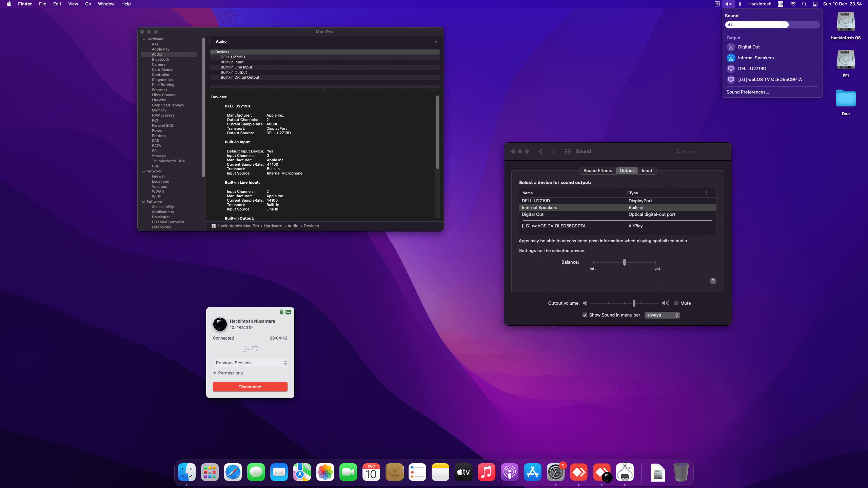This screenshot has height=488, width=868.
Task: Open Podcasts from the dock
Action: [509, 472]
